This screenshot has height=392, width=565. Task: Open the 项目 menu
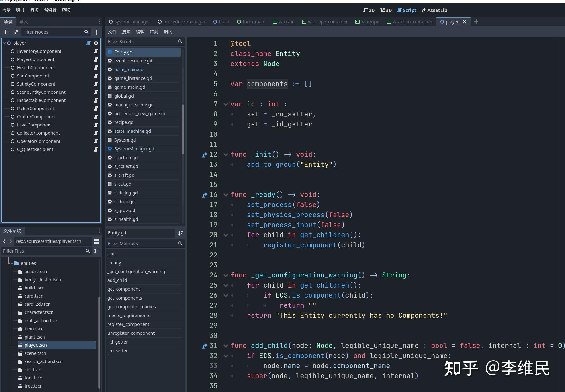tap(20, 9)
